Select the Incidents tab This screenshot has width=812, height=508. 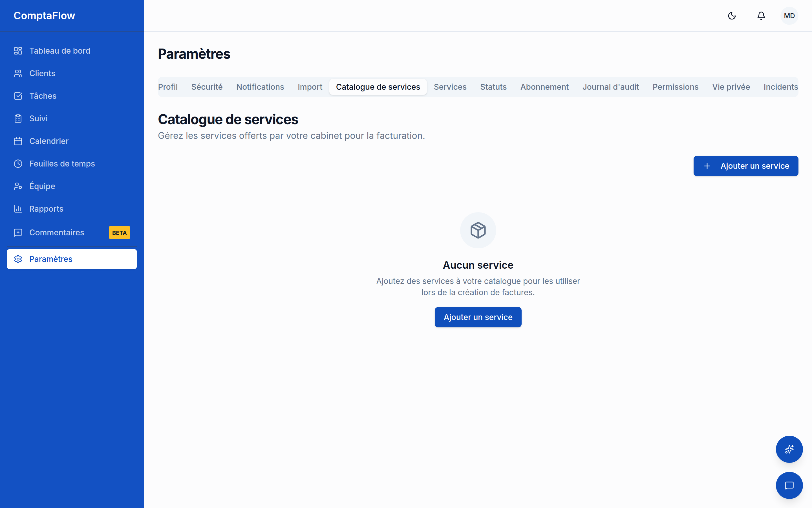780,87
